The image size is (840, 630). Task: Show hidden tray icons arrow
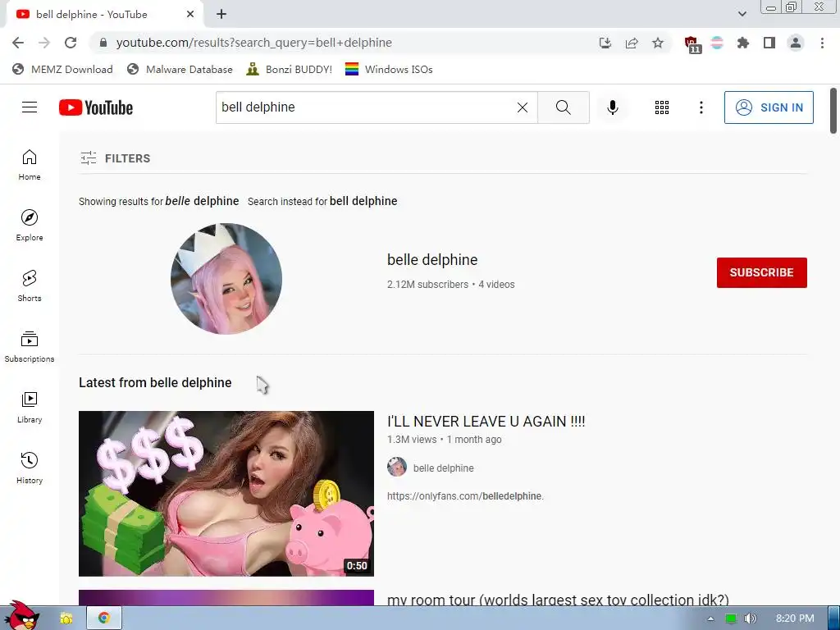[711, 619]
